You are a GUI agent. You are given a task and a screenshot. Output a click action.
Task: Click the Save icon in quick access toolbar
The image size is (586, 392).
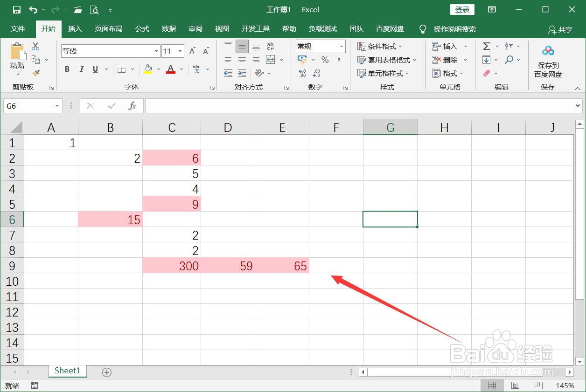click(17, 9)
